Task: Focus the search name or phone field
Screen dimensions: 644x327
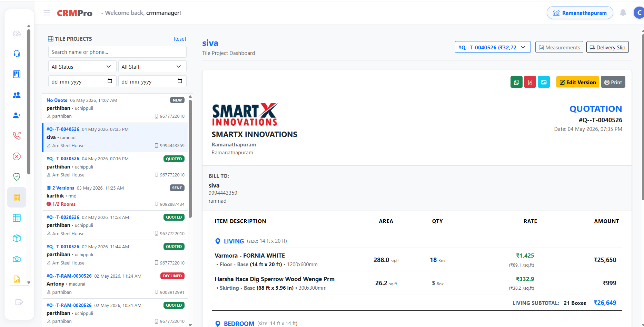Action: pyautogui.click(x=117, y=52)
